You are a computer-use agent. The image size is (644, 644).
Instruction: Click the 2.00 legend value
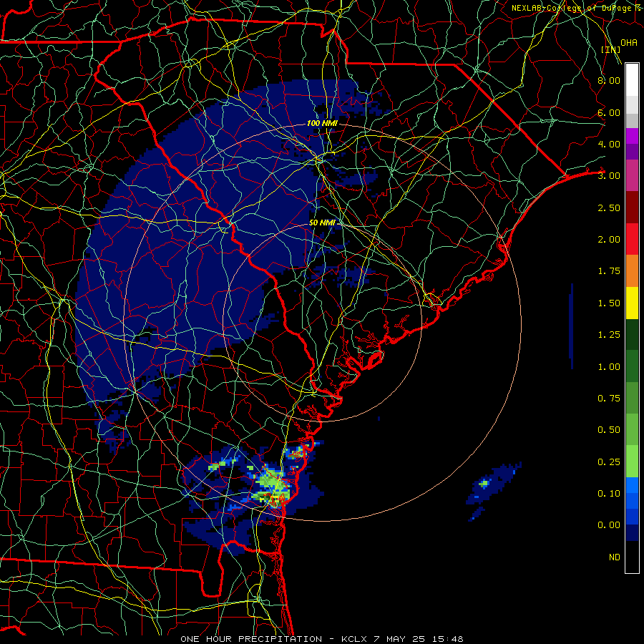tap(609, 240)
